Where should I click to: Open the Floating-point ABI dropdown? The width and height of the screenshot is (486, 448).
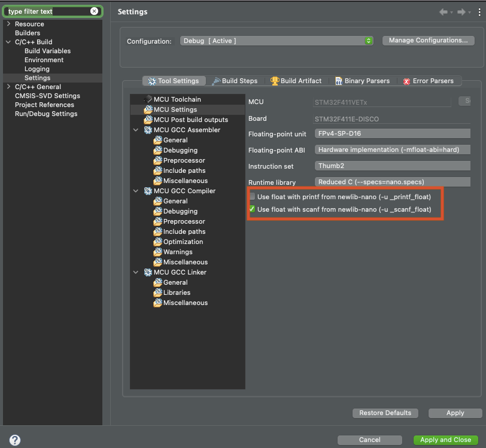click(x=393, y=150)
